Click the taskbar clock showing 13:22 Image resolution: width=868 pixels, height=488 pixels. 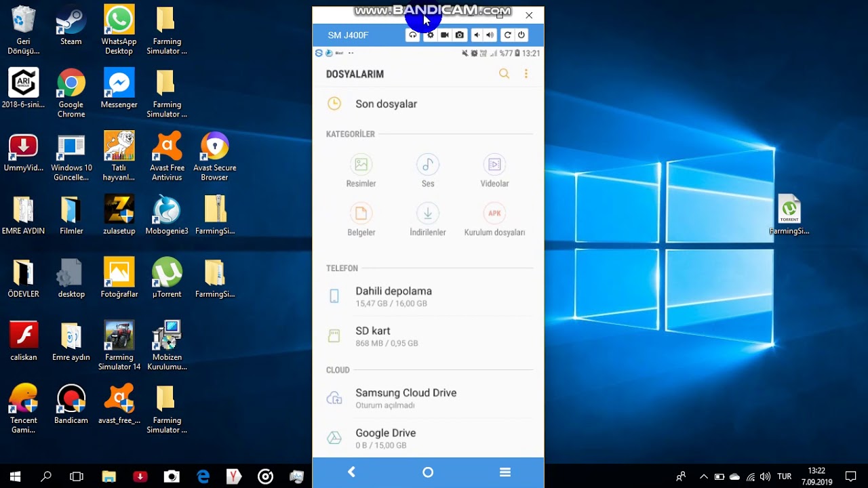coord(817,476)
